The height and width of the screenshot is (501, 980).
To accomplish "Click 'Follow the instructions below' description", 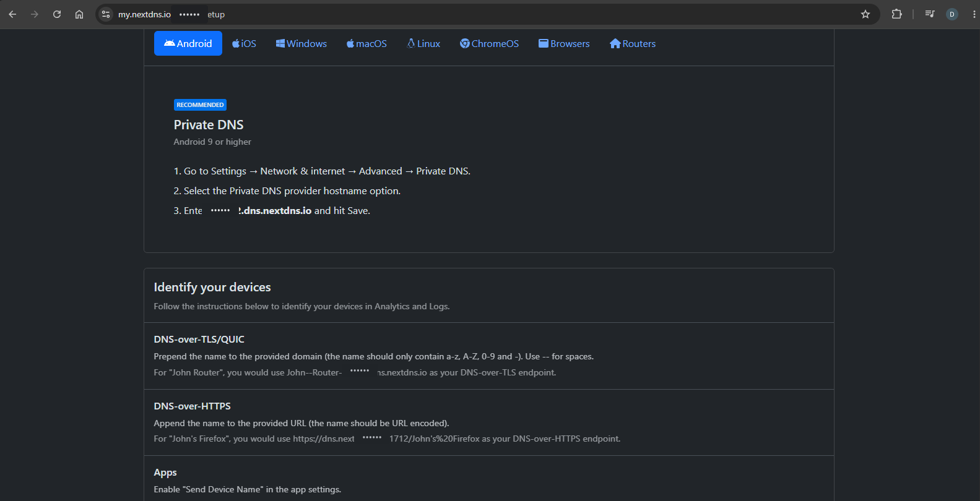I will (302, 306).
